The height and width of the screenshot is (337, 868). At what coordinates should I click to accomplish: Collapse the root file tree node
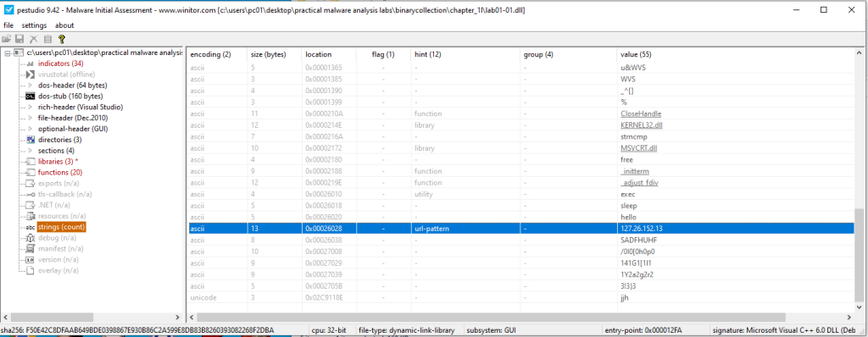(x=7, y=52)
